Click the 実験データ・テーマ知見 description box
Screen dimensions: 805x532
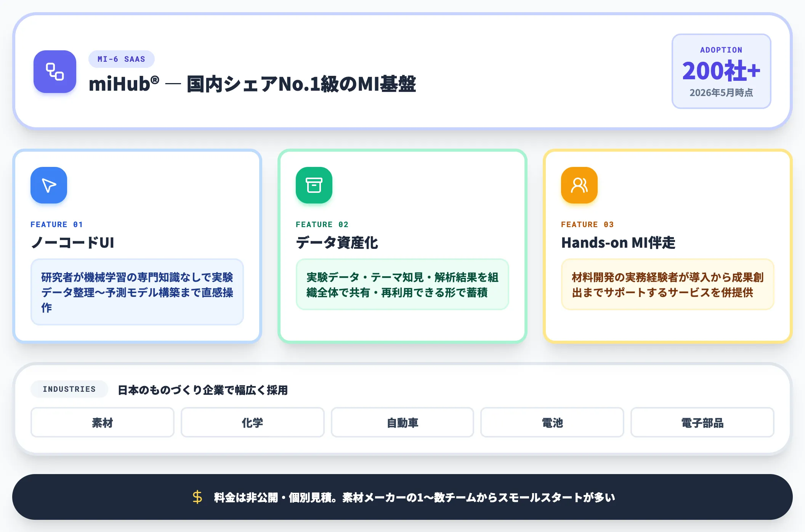pos(402,284)
